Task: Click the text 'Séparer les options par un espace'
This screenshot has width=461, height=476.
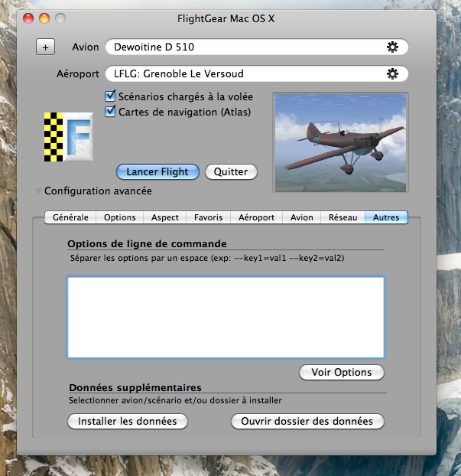Action: (139, 259)
